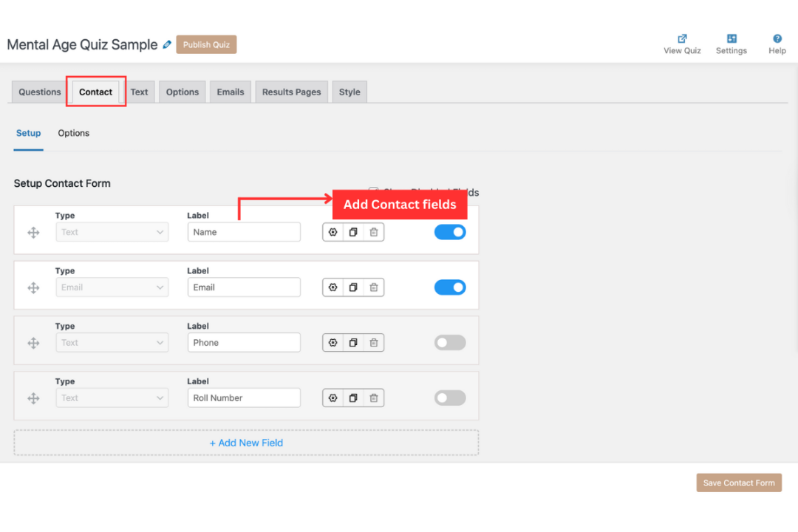Enable the Phone field toggle
The height and width of the screenshot is (532, 798).
tap(450, 343)
